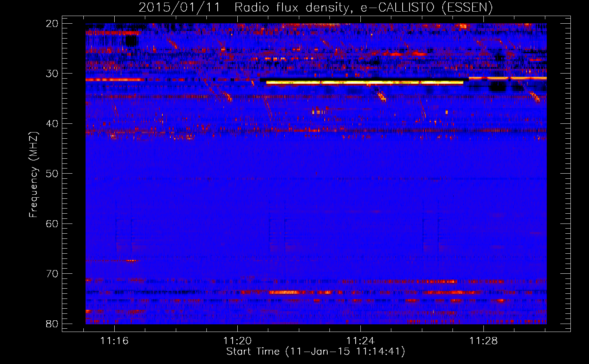Click the '40' frequency tick label

[52, 124]
